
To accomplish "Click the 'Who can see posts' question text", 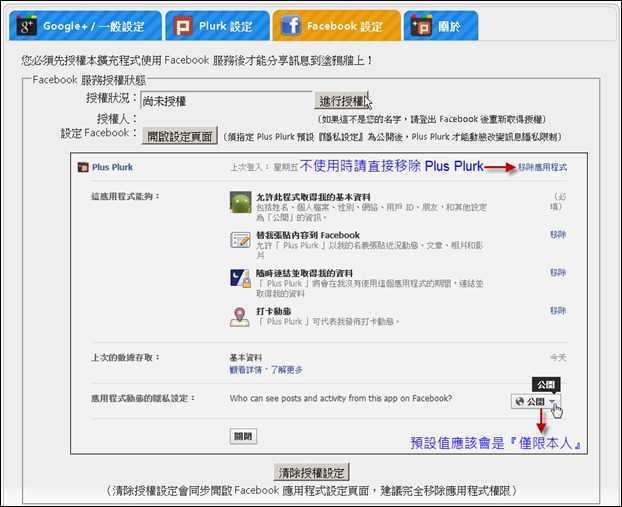I will pyautogui.click(x=341, y=398).
